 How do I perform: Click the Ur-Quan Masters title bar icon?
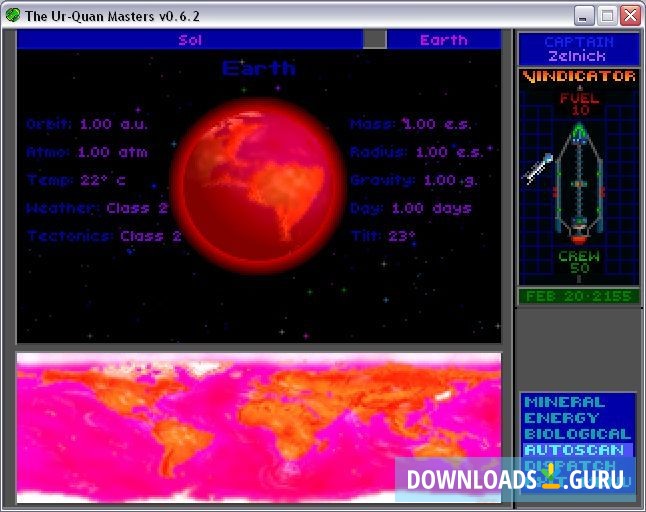[13, 16]
